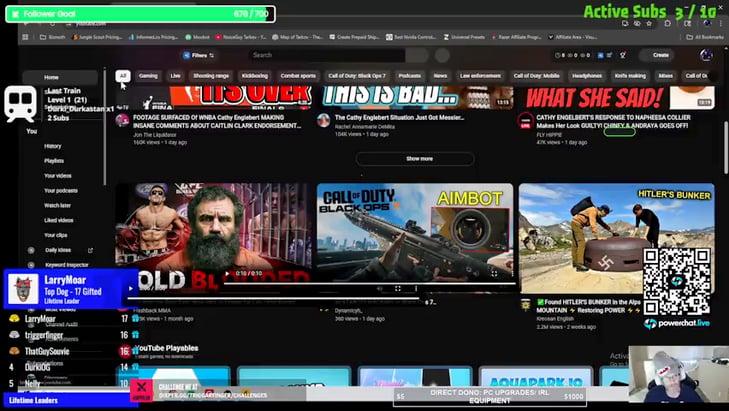The width and height of the screenshot is (729, 411).
Task: Open the Best Nvidia Control bookmark
Action: (411, 37)
